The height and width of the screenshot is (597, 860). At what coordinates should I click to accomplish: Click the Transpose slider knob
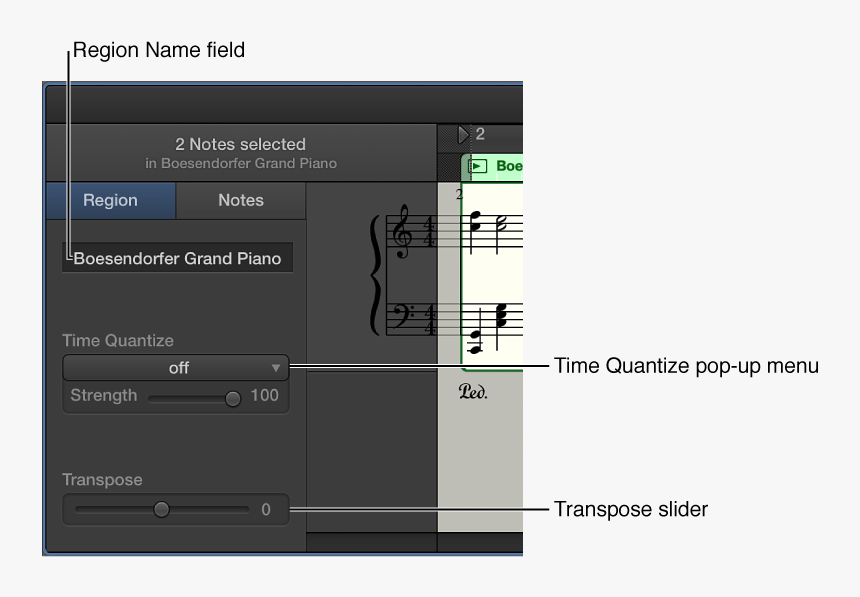pyautogui.click(x=161, y=509)
